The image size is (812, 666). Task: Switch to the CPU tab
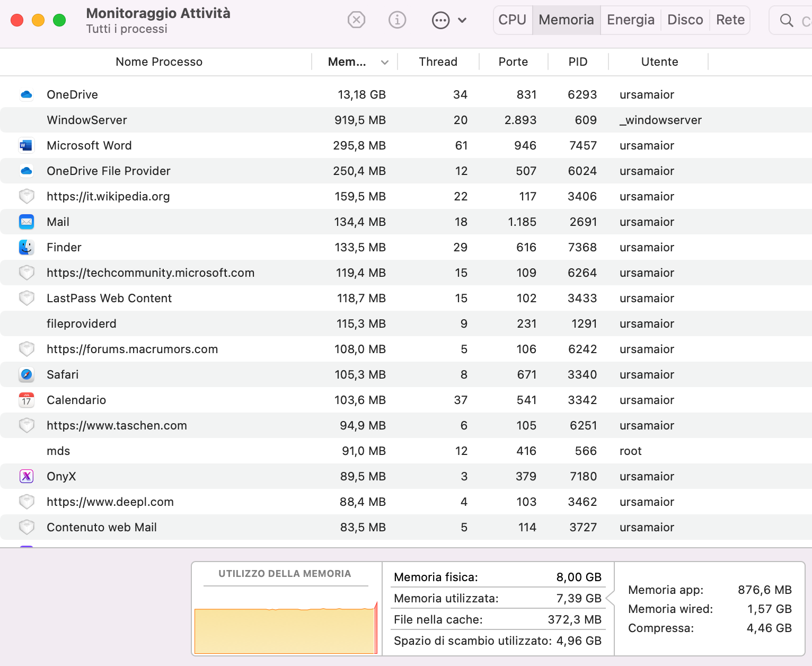pyautogui.click(x=513, y=20)
